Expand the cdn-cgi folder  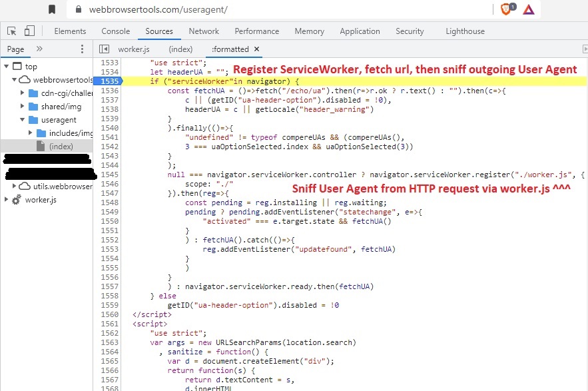[22, 93]
